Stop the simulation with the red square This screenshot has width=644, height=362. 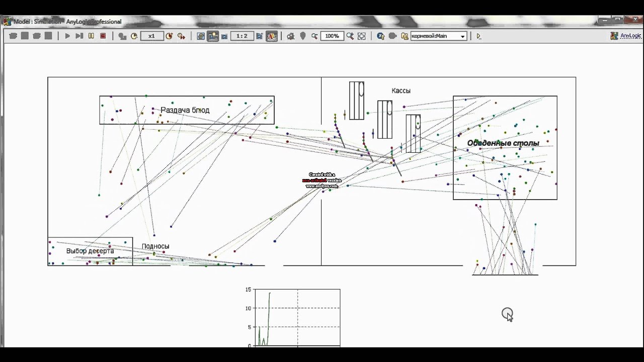[x=103, y=36]
